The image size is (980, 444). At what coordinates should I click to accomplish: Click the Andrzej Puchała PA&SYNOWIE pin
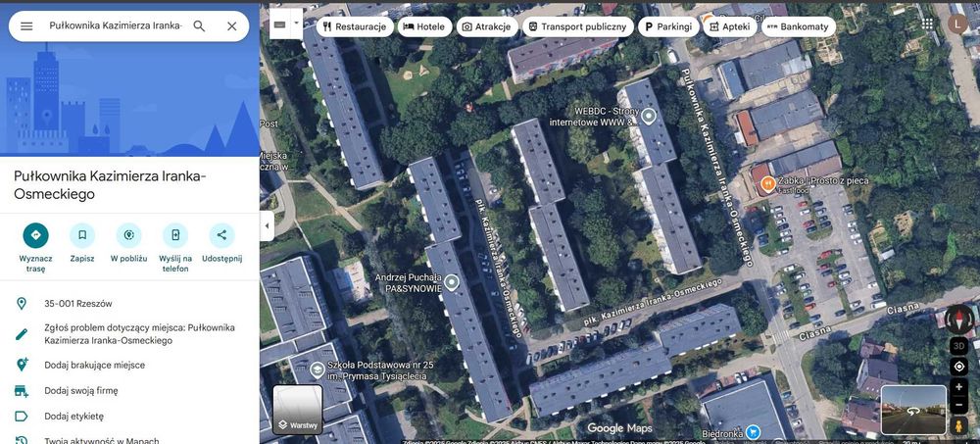[451, 282]
